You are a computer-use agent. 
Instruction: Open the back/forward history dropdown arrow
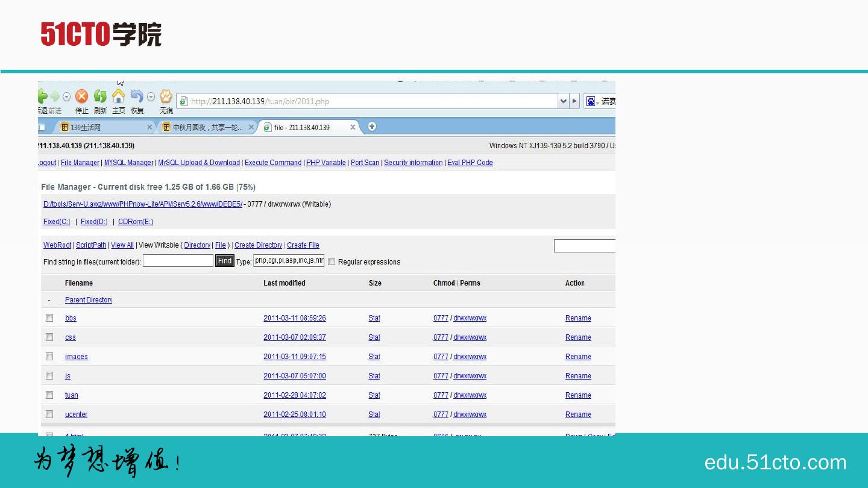click(67, 97)
